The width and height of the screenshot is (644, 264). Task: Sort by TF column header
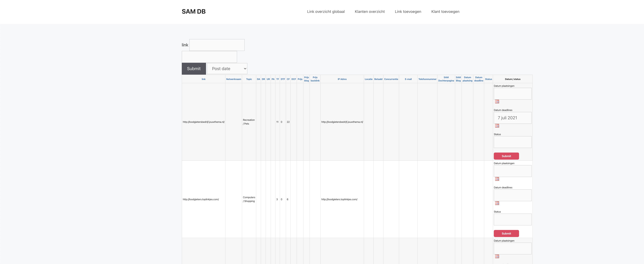277,79
